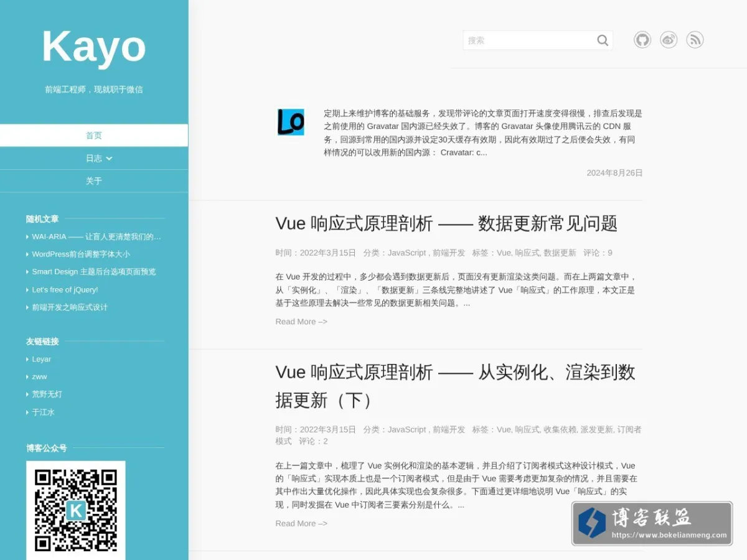Viewport: 747px width, 560px height.
Task: Open the GitHub profile icon
Action: pos(642,40)
